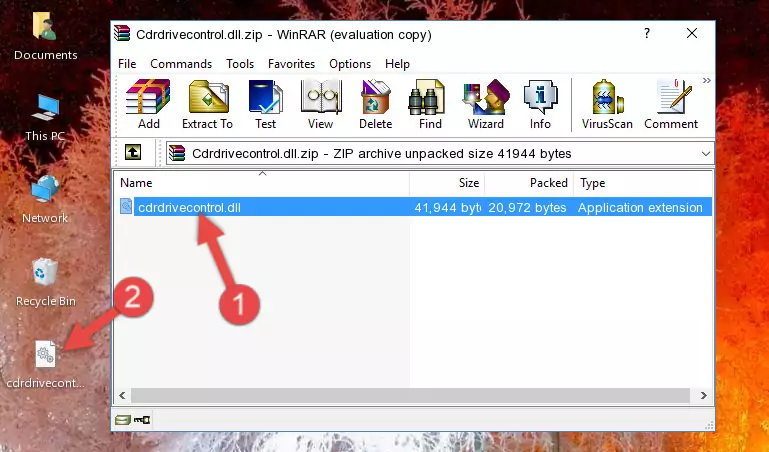769x452 pixels.
Task: Open the Comment tool
Action: (x=671, y=104)
